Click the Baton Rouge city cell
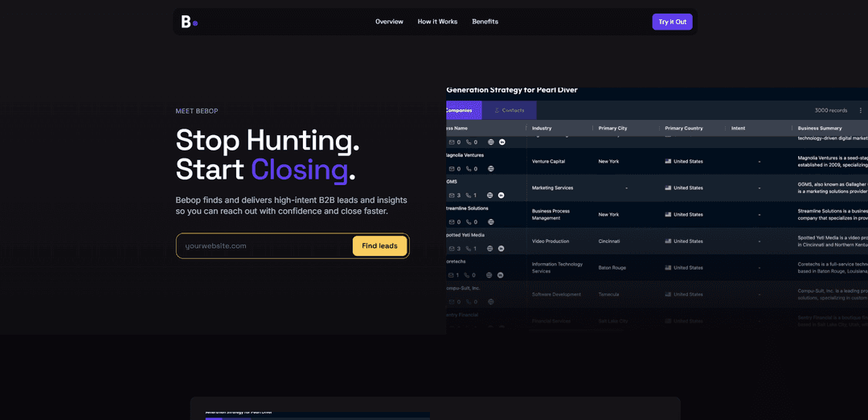868x420 pixels. pyautogui.click(x=612, y=268)
